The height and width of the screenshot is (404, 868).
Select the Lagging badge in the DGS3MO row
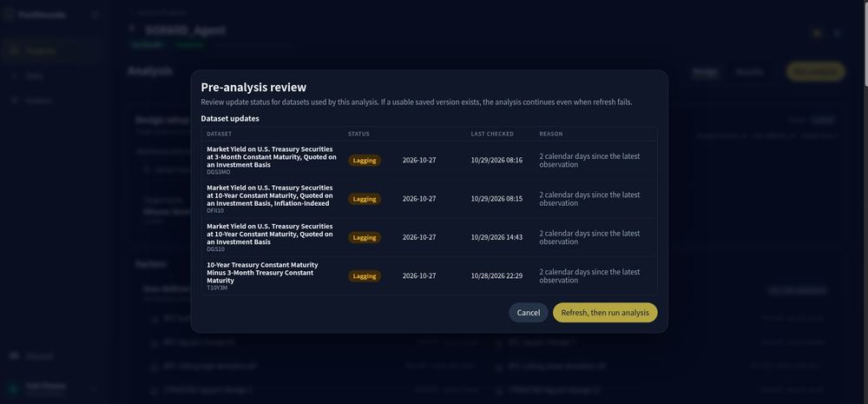tap(365, 161)
